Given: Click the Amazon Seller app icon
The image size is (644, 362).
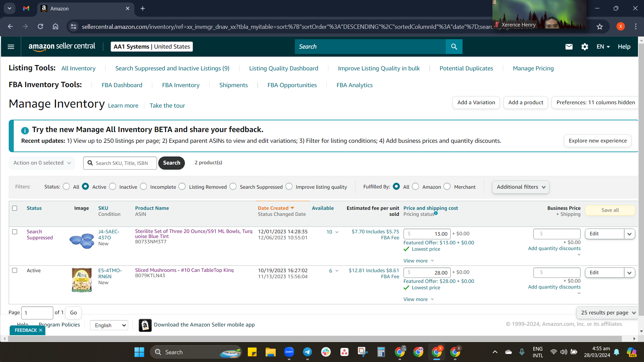Looking at the screenshot, I should [145, 325].
